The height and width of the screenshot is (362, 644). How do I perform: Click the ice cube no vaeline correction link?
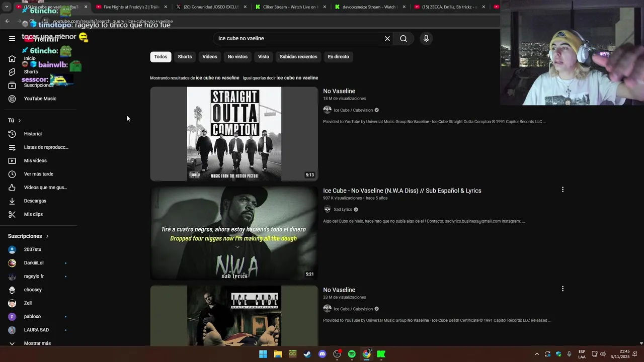(297, 78)
